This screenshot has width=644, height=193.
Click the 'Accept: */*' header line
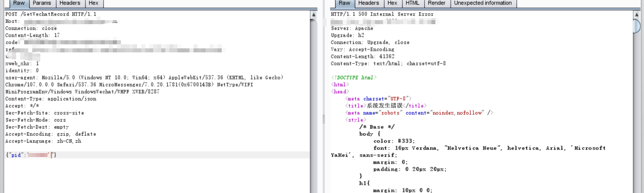pos(22,106)
